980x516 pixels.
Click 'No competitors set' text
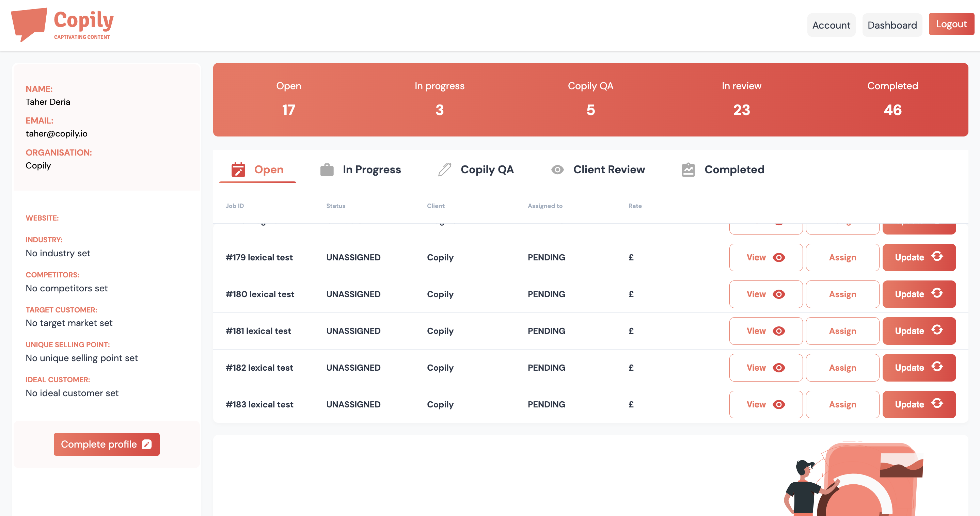67,288
